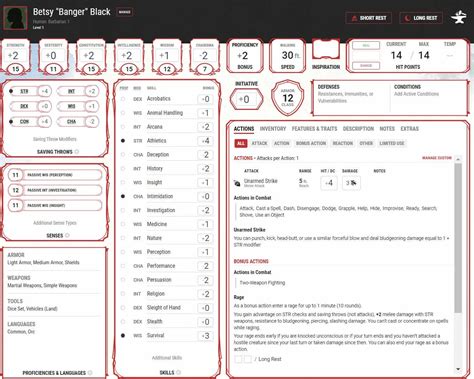Viewport: 474px width, 379px height.
Task: Select the Other filter
Action: (x=366, y=143)
